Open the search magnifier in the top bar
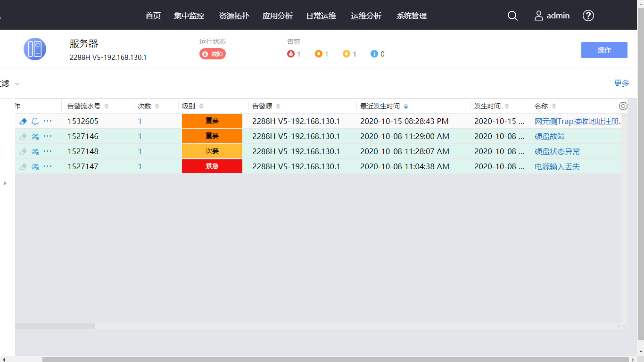 click(x=512, y=16)
